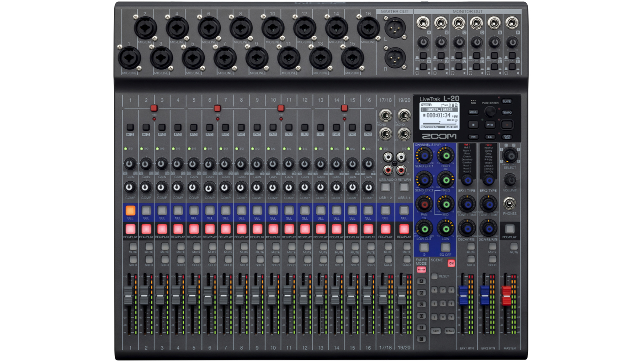Mute the EFX1 return

tap(471, 247)
